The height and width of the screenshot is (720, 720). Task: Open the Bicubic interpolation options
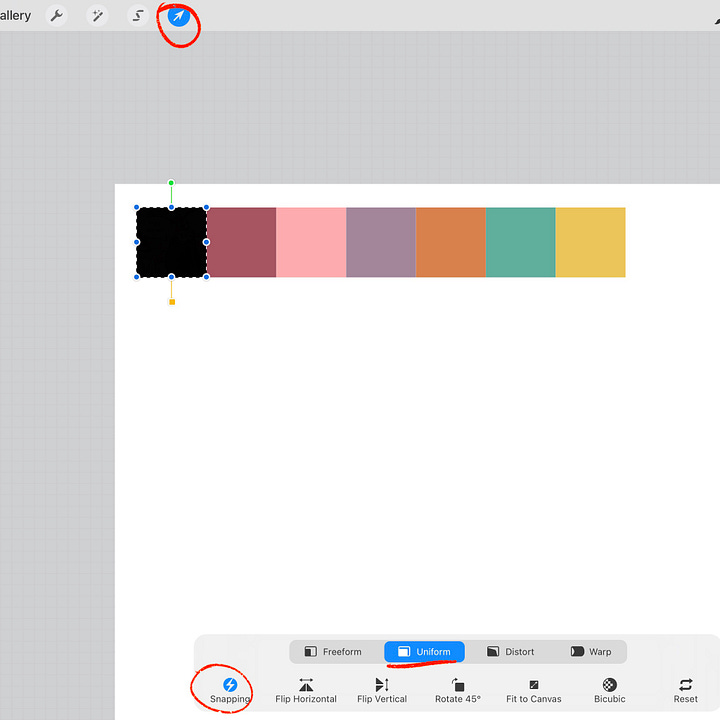pyautogui.click(x=609, y=690)
